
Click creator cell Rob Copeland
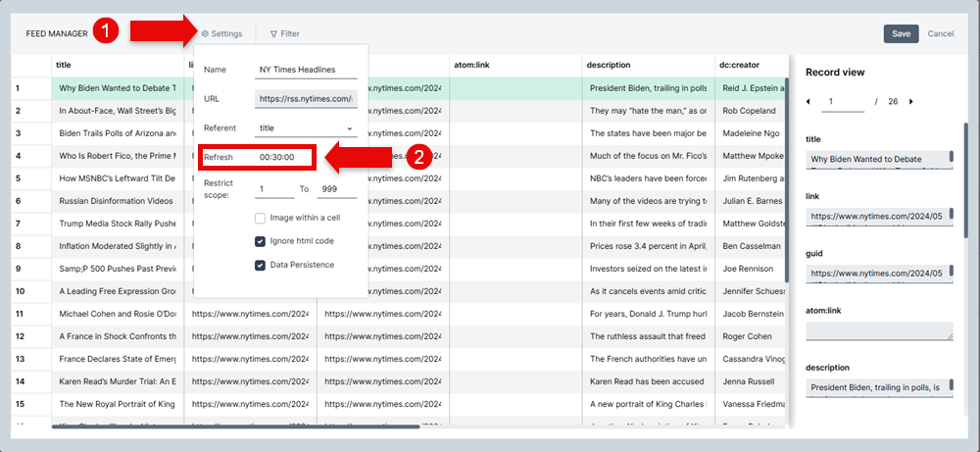750,111
